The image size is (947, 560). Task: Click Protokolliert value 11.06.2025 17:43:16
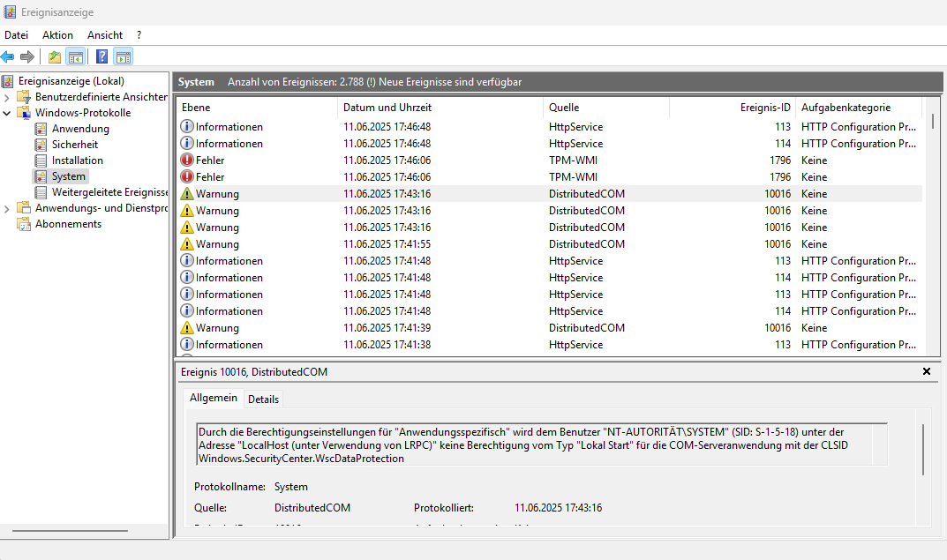point(558,508)
